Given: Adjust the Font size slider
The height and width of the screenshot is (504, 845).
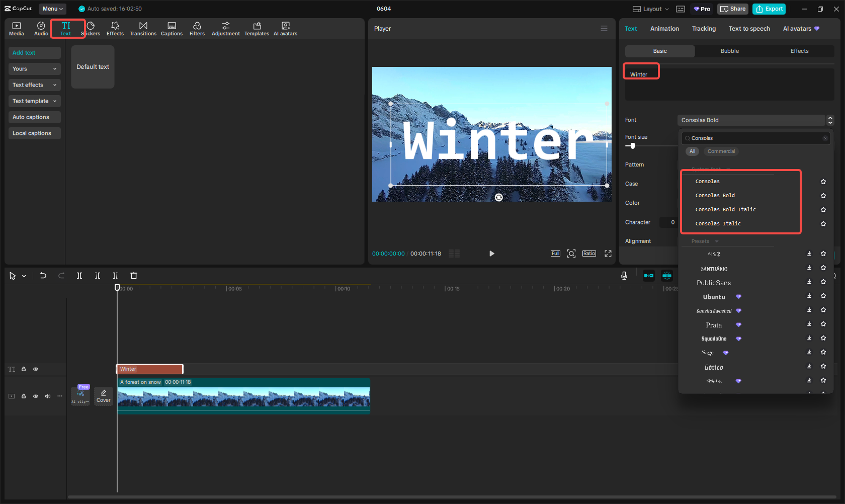Looking at the screenshot, I should click(x=632, y=146).
